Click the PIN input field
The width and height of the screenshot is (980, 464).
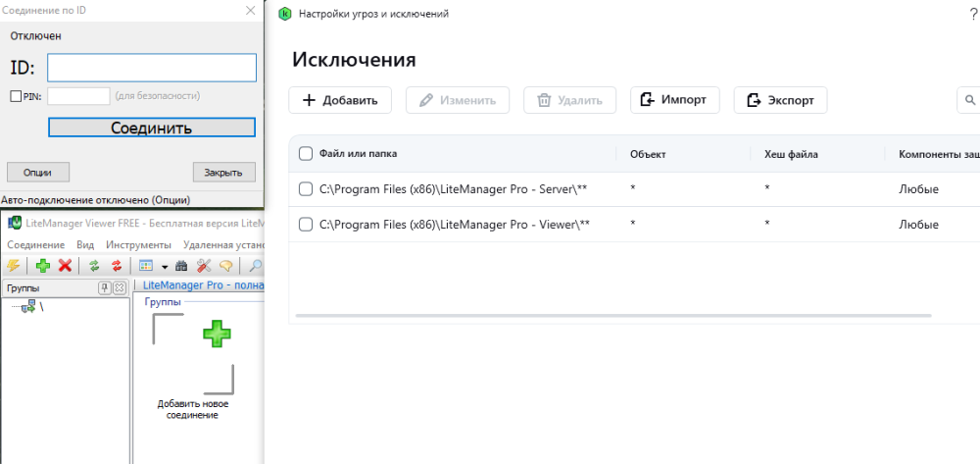(78, 96)
